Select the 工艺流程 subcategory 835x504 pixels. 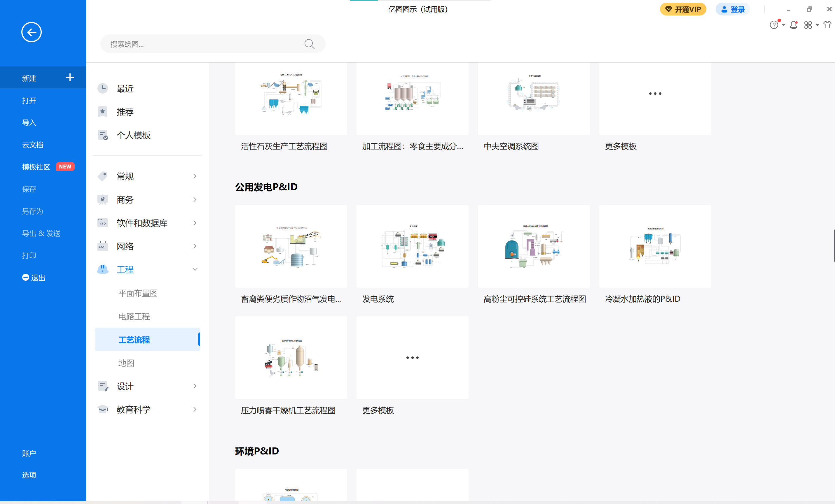coord(147,340)
